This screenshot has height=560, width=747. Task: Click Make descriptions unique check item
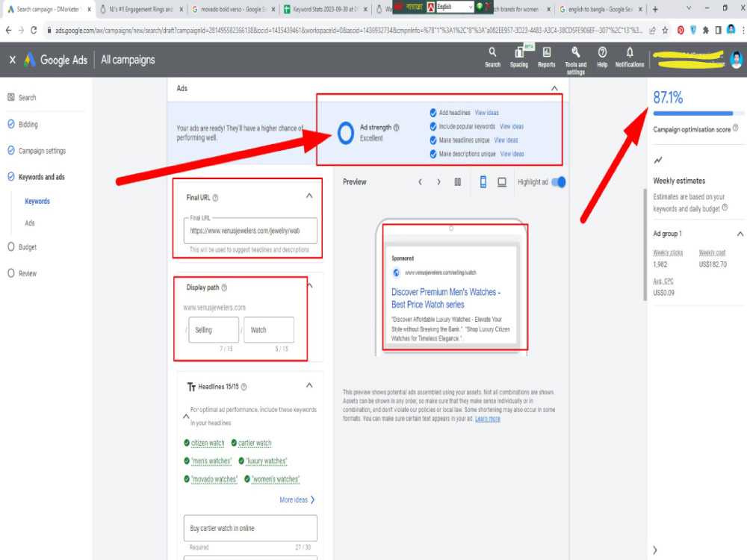click(x=462, y=155)
